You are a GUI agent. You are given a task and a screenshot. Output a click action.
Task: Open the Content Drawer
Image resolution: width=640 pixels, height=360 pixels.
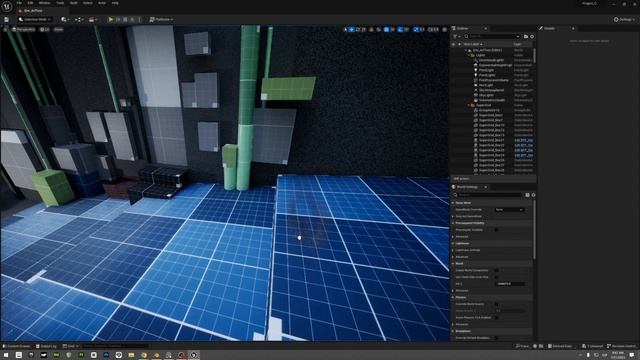pos(16,346)
